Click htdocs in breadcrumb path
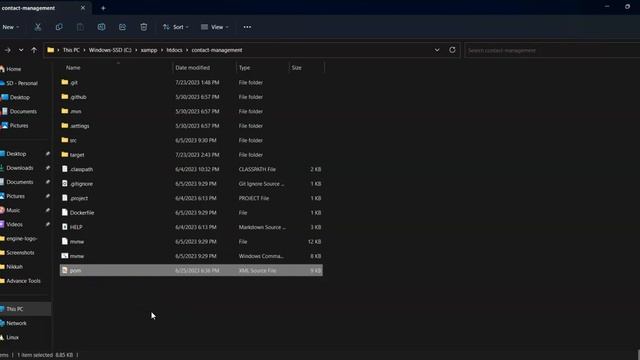The width and height of the screenshot is (640, 360). coord(174,50)
